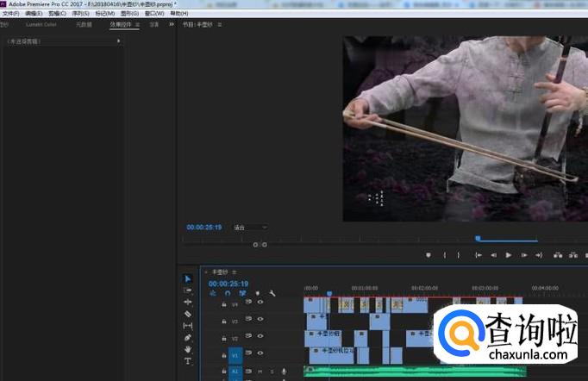Click the Add Marker button in Program monitor
The image size is (588, 381).
[428, 255]
